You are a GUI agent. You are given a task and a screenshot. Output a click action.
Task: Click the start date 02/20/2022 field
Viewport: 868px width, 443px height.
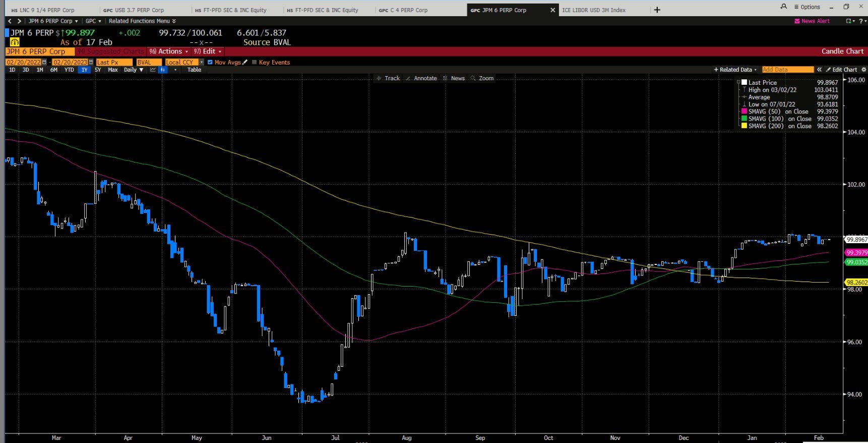click(23, 63)
